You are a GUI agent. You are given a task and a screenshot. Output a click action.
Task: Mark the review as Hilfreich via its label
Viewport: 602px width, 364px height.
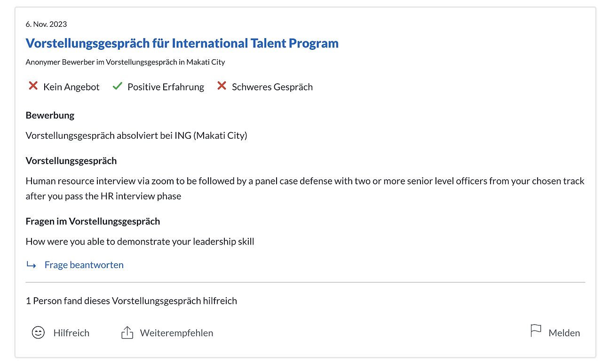71,333
